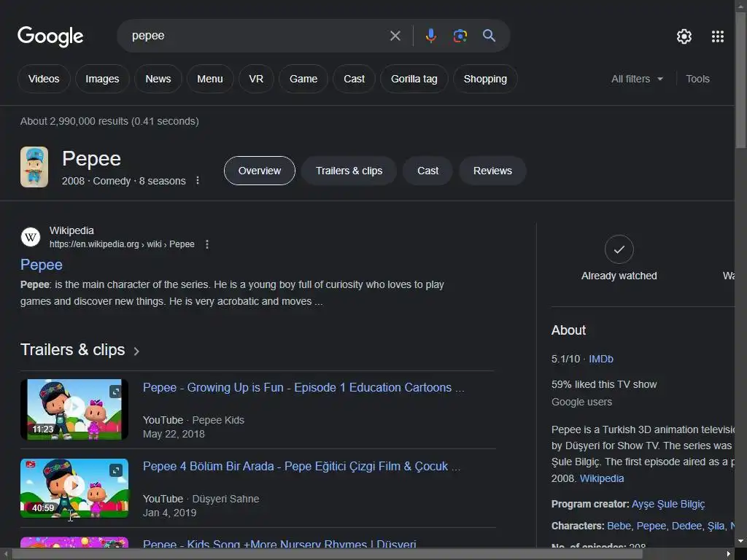Start voice search with microphone icon
Image resolution: width=747 pixels, height=560 pixels.
(x=430, y=36)
